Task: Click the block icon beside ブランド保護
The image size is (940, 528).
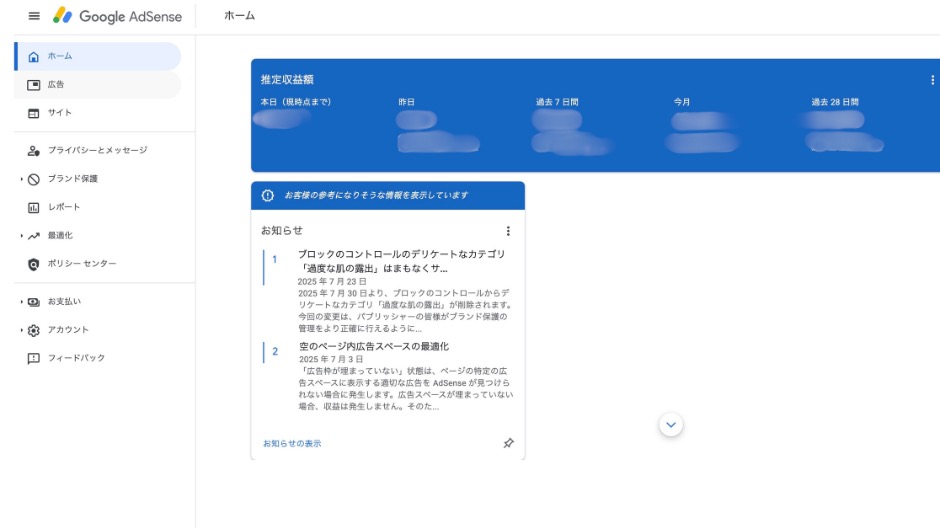Action: (34, 179)
